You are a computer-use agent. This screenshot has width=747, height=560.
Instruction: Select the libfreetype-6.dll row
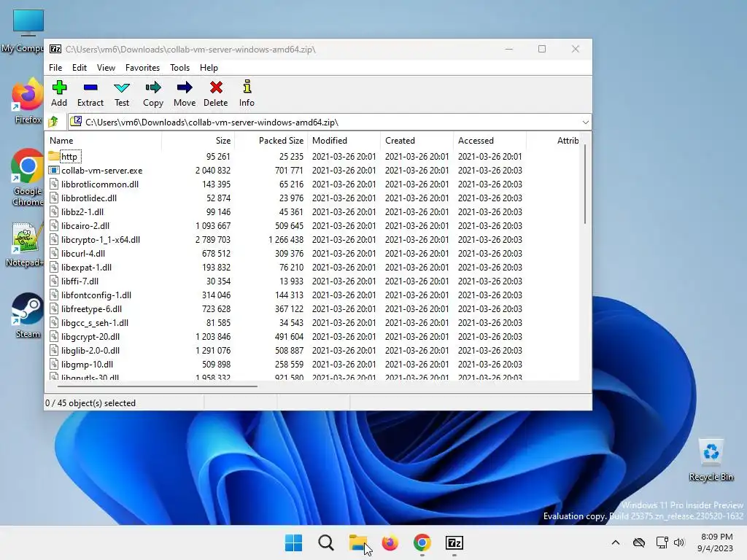click(312, 308)
